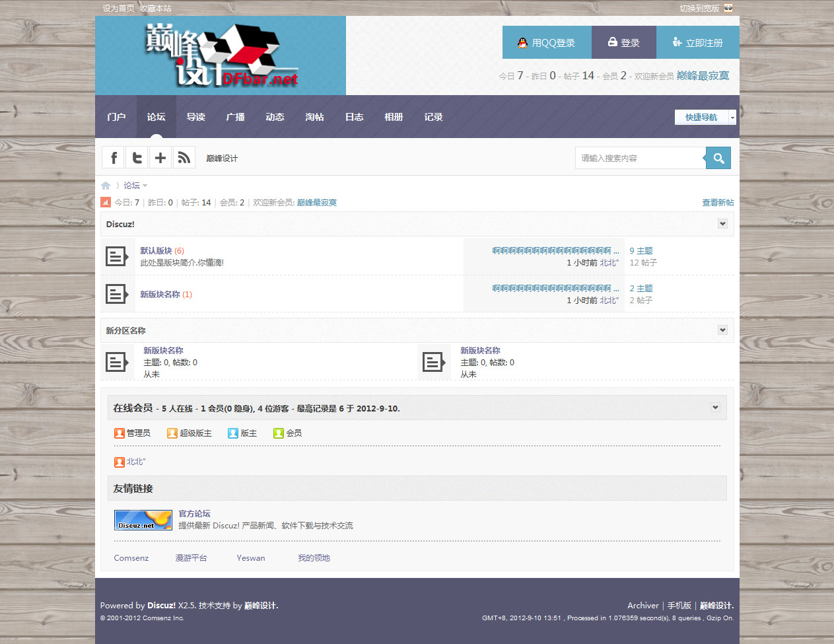Screen dimensions: 834x644
Task: Click the Yeswan friend link
Action: coord(251,558)
